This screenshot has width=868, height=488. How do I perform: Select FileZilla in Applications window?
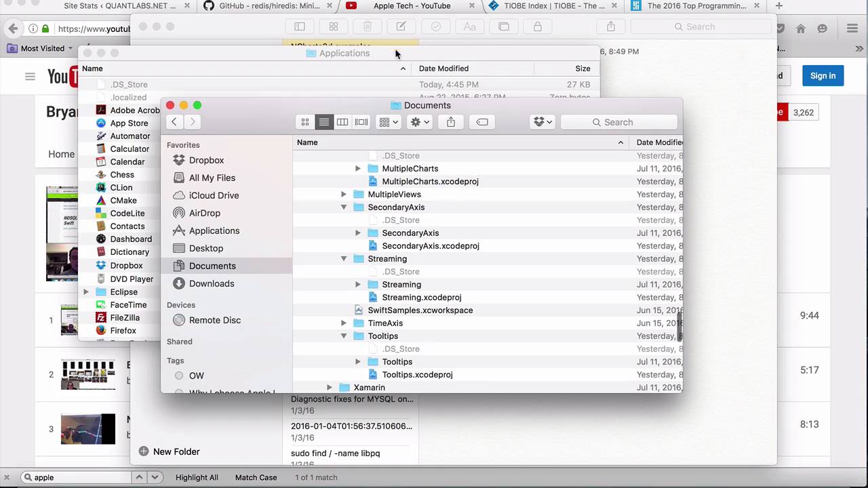coord(125,318)
